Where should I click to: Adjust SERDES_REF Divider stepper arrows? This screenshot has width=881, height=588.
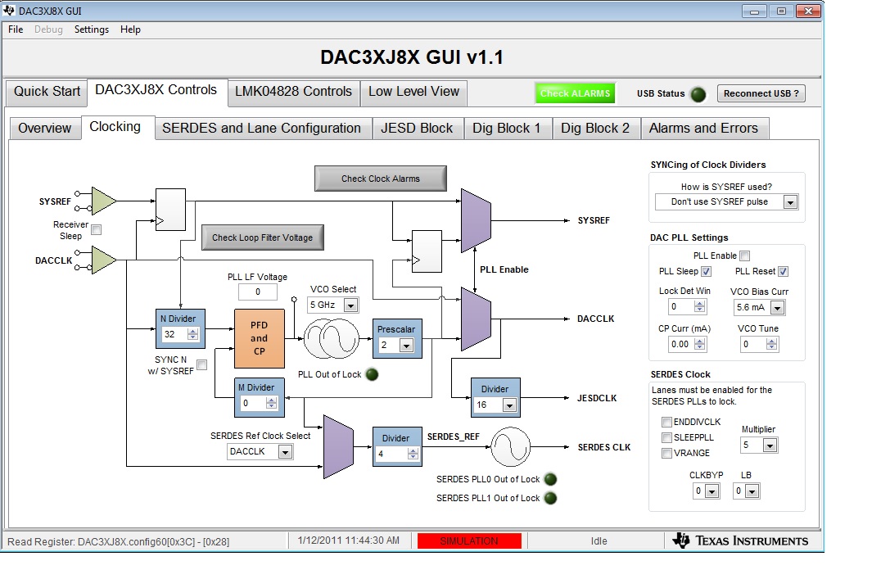(x=413, y=454)
